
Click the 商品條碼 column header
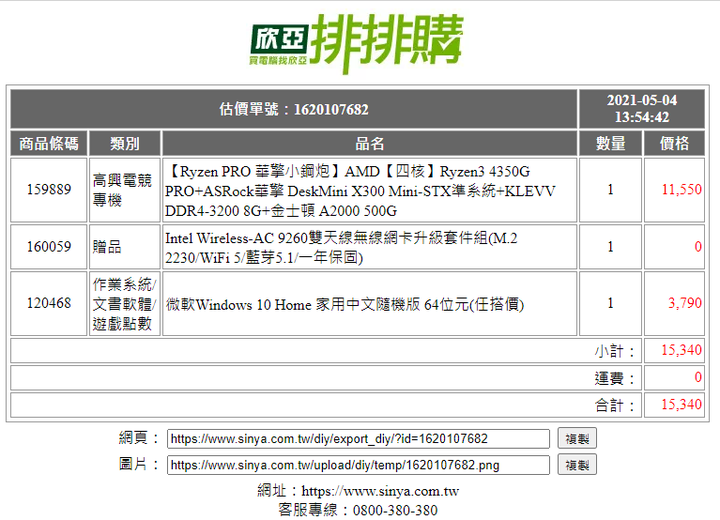point(49,143)
